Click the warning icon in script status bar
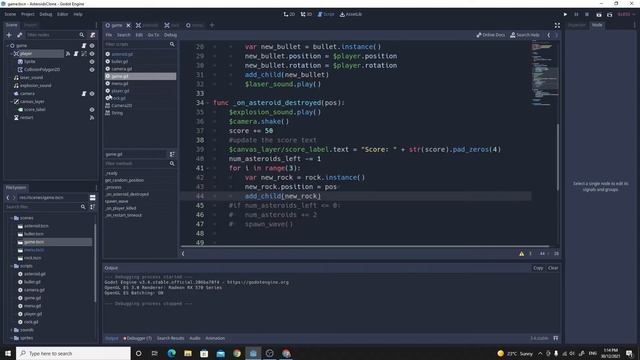The width and height of the screenshot is (640, 360). (x=522, y=253)
